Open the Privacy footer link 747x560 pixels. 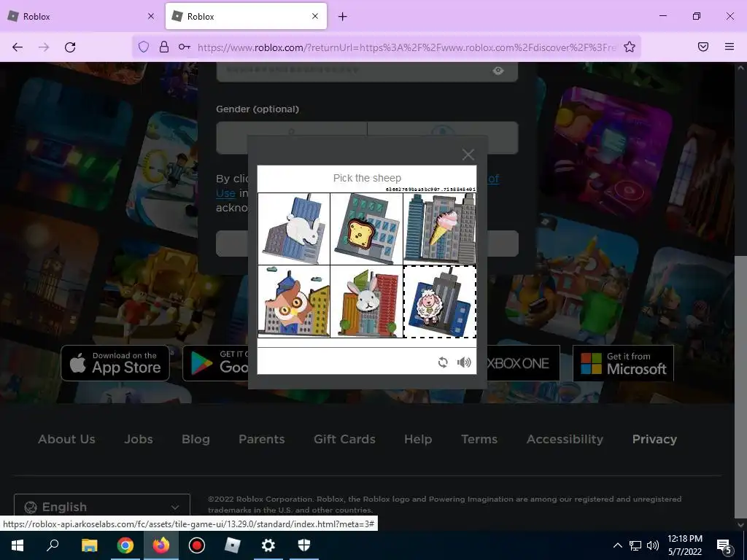[654, 439]
